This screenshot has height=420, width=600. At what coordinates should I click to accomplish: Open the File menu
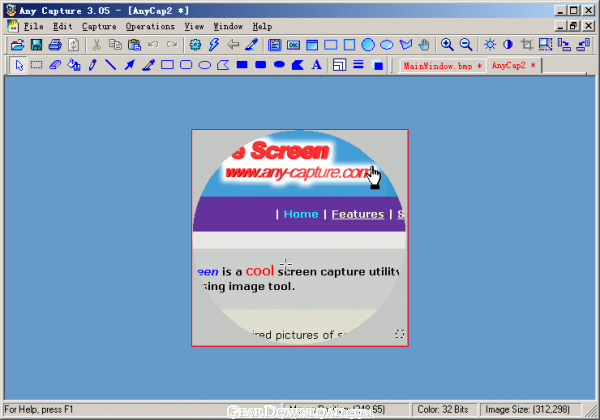tap(33, 26)
